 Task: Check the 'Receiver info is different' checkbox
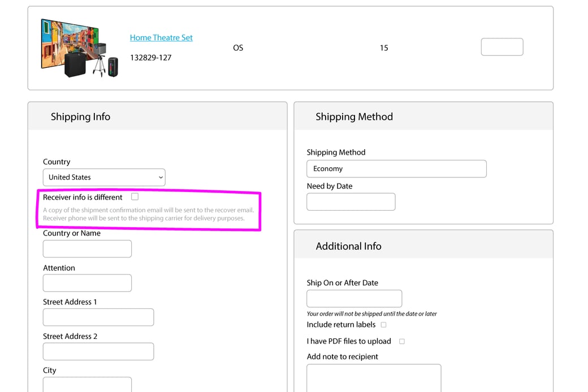[x=135, y=197]
